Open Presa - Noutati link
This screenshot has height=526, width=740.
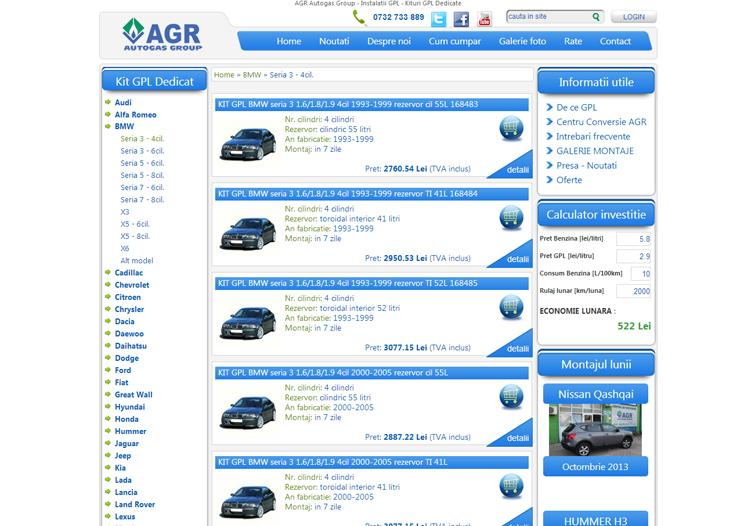click(586, 166)
